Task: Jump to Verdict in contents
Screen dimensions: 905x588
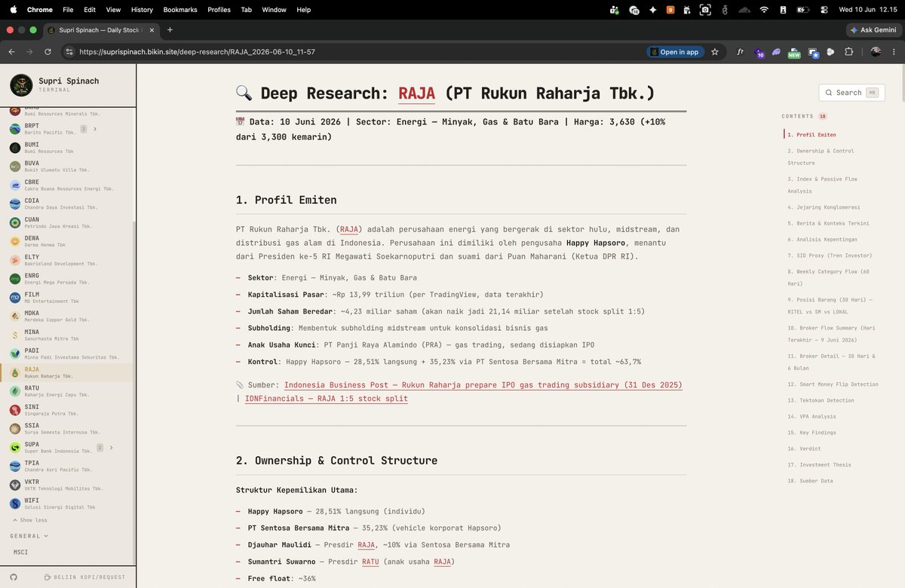Action: [802, 449]
